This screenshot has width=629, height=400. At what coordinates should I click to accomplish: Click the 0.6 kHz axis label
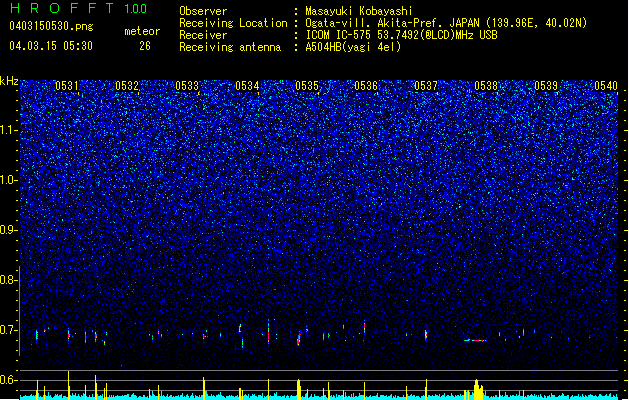8,380
